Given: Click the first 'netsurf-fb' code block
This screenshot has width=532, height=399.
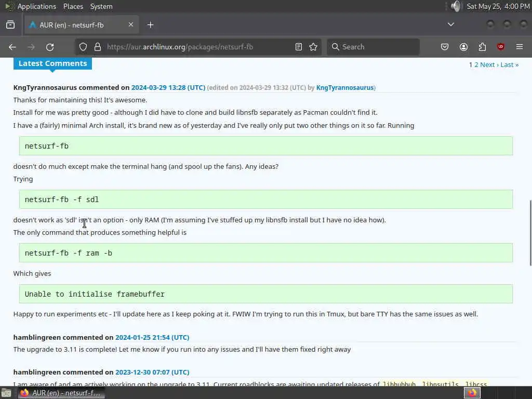Looking at the screenshot, I should point(265,146).
